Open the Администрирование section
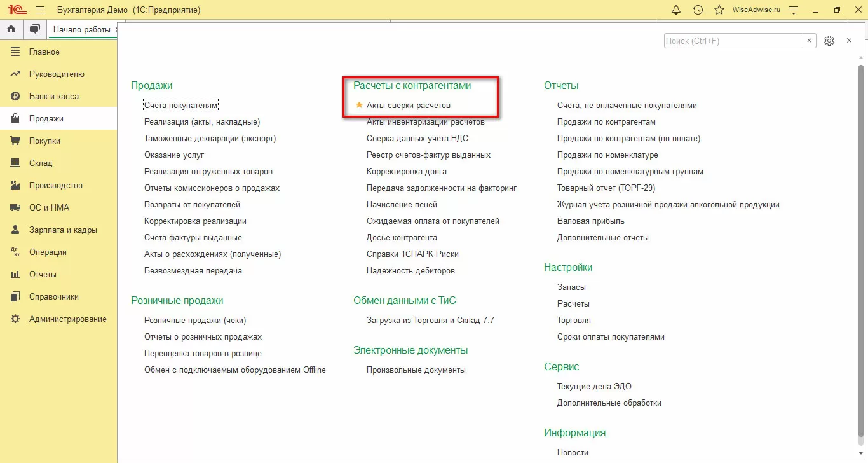The width and height of the screenshot is (868, 463). (58, 319)
